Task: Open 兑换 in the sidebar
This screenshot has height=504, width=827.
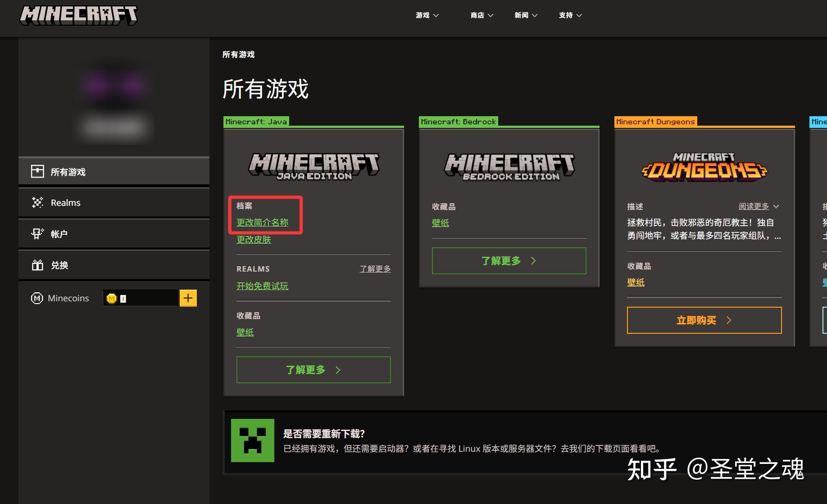Action: click(x=114, y=265)
